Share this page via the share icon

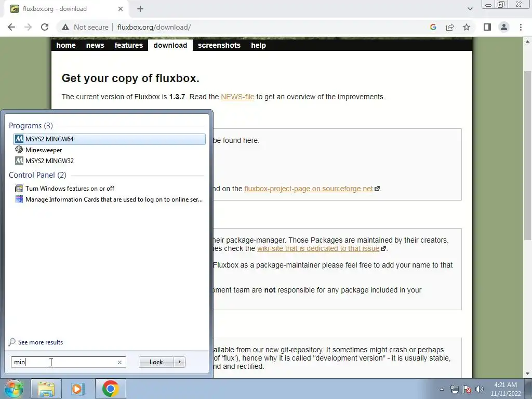tap(450, 27)
